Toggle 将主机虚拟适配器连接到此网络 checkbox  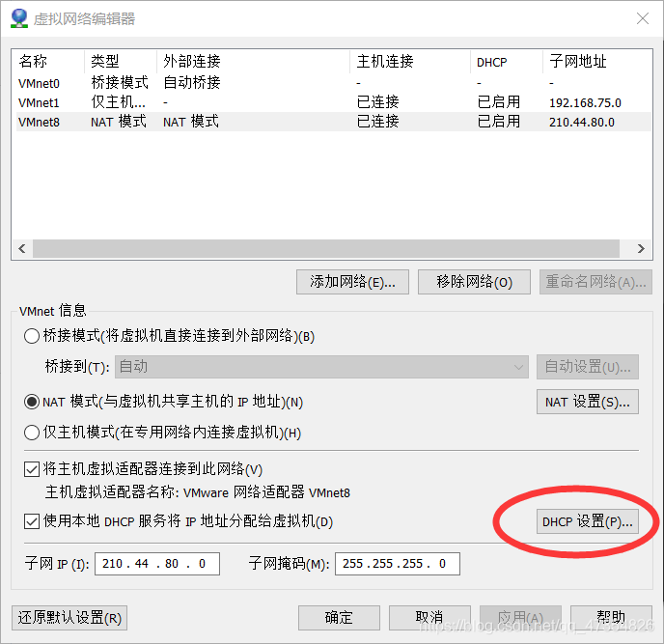tap(32, 469)
